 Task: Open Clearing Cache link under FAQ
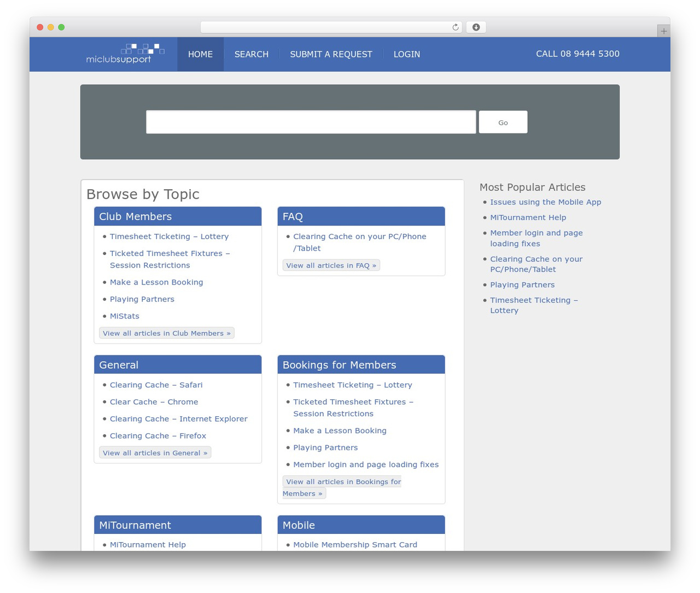[359, 242]
